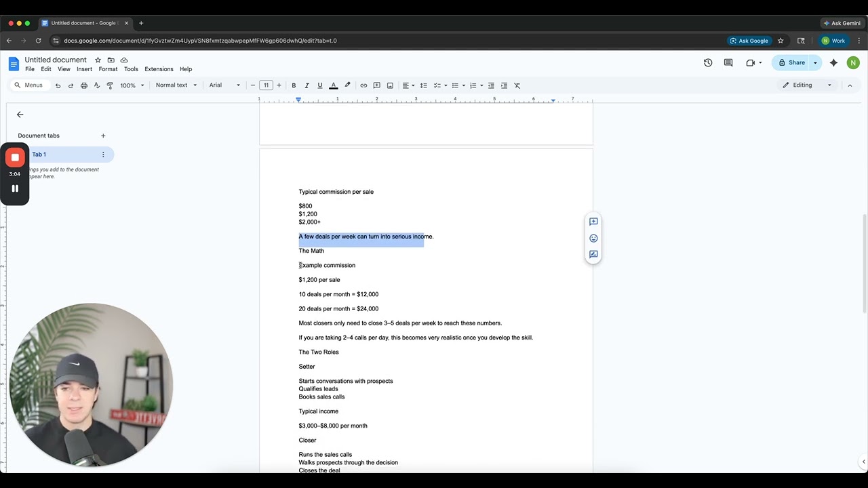Star the Untitled document
868x488 pixels.
pos(98,60)
